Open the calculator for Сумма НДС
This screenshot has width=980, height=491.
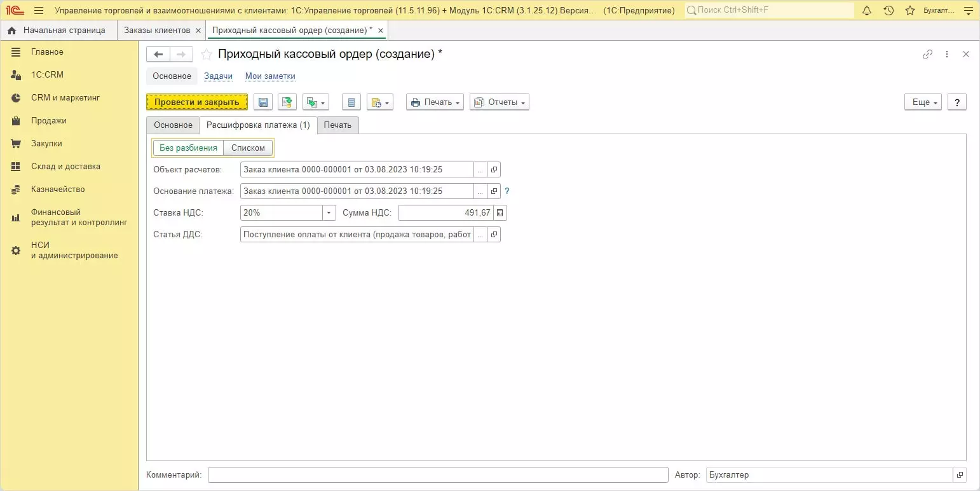click(500, 212)
